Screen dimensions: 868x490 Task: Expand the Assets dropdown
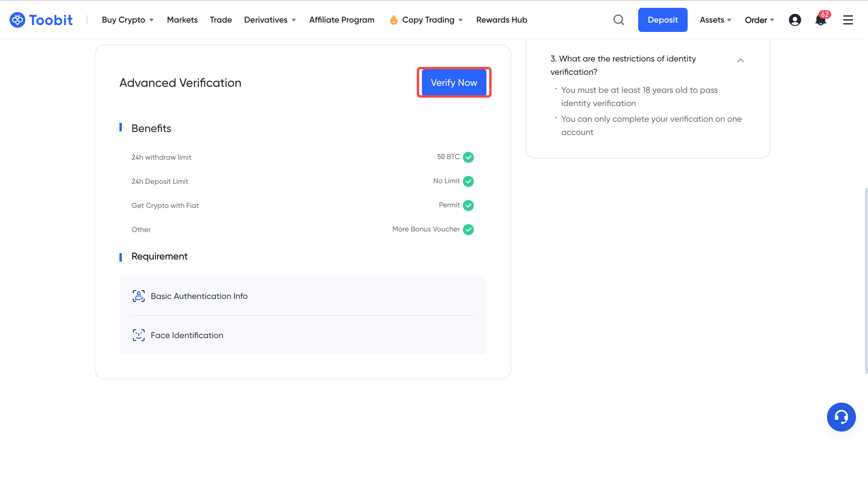point(715,20)
